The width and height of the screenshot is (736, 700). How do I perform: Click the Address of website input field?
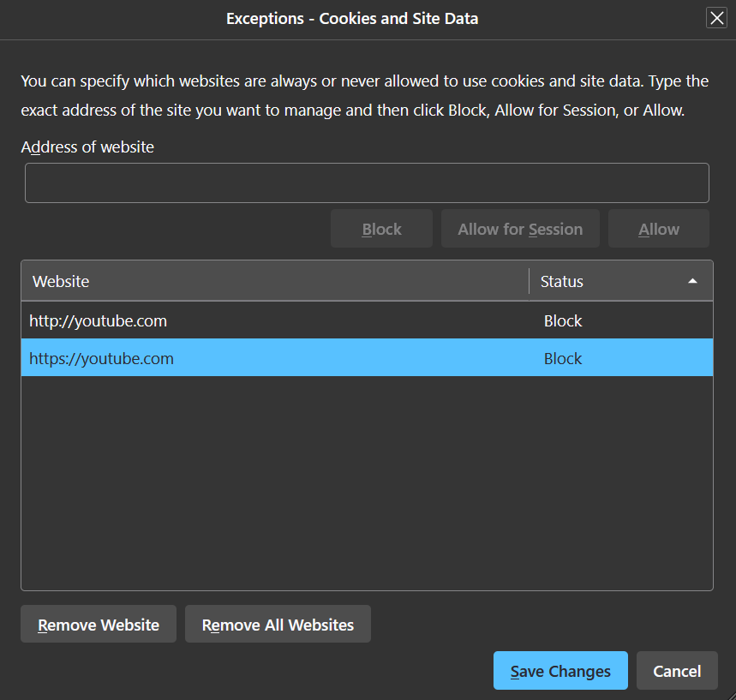367,182
